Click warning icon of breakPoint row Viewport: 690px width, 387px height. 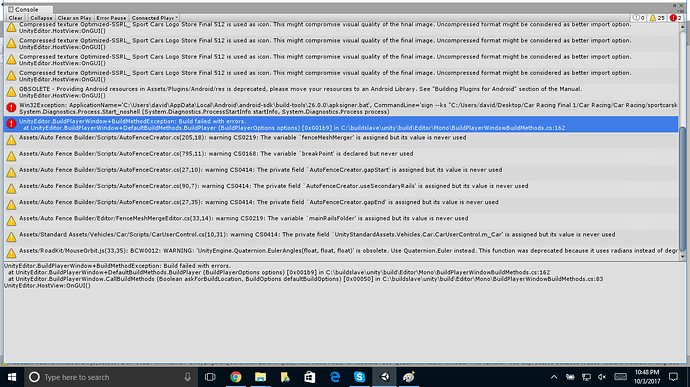point(11,156)
